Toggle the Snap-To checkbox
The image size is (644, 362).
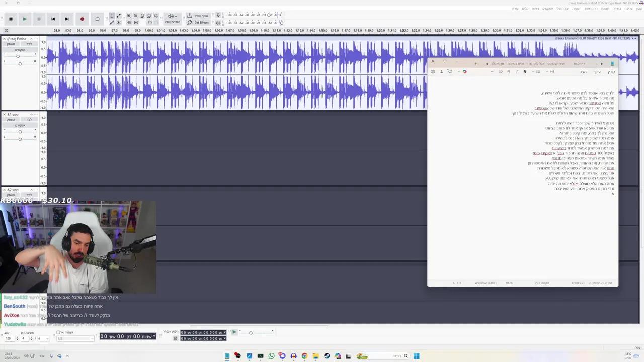pyautogui.click(x=58, y=332)
